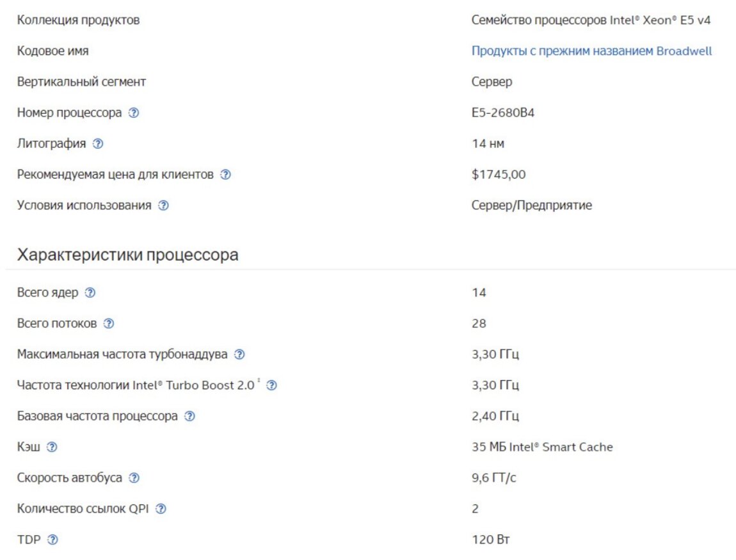Click help icon next to Номер процессора
The width and height of the screenshot is (736, 560).
point(133,113)
